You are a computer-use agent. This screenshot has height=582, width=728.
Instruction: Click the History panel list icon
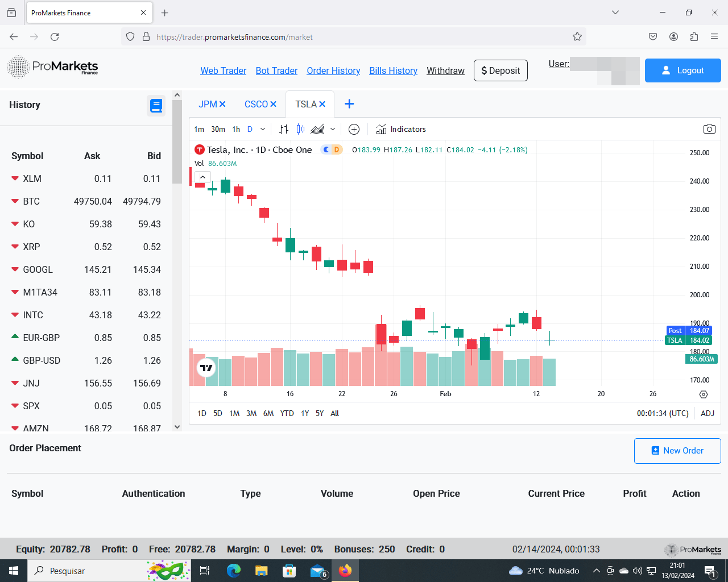point(156,105)
